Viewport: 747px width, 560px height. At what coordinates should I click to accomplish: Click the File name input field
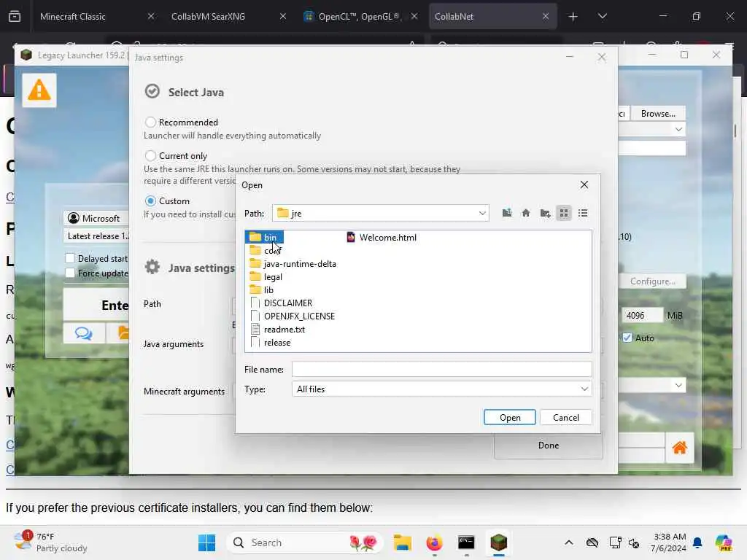[441, 369]
